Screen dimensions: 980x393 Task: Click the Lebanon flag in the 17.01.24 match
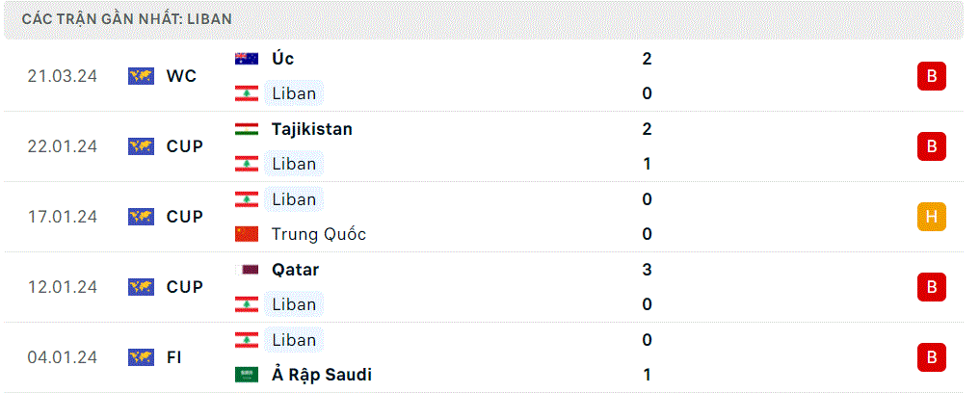[247, 199]
